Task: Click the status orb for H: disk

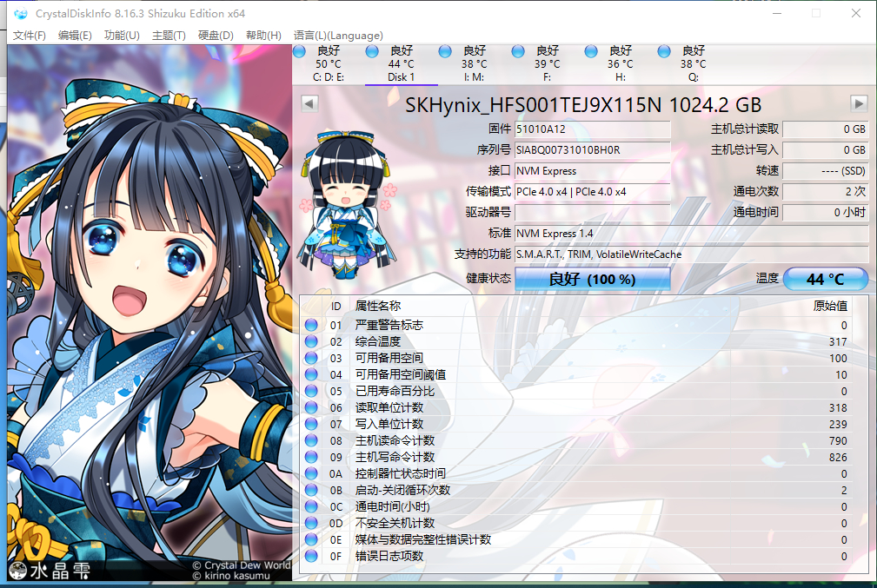Action: click(591, 51)
